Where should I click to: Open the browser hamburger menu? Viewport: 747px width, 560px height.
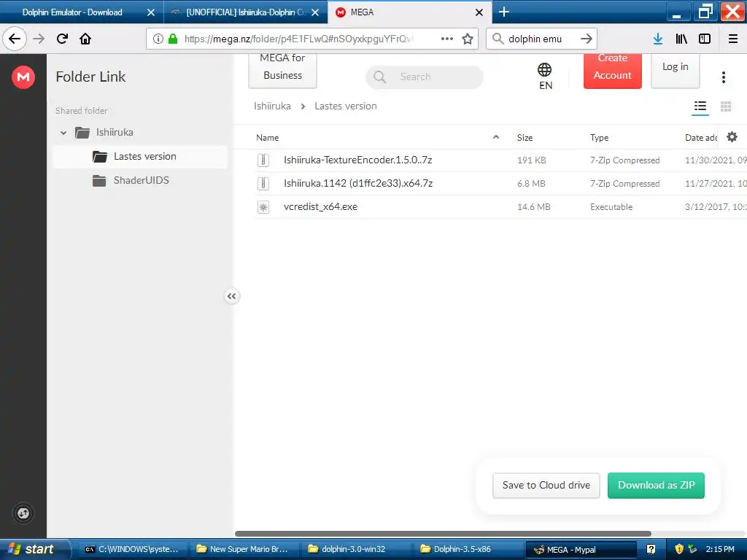[x=733, y=39]
